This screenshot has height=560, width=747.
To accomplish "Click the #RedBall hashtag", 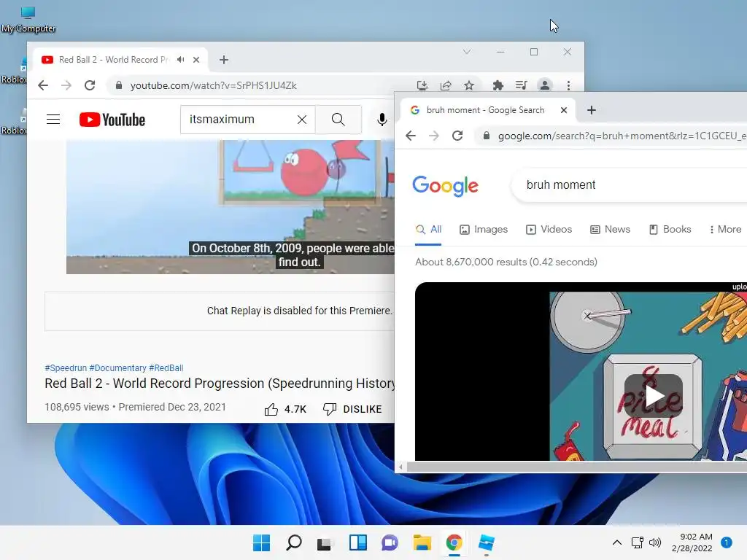I will 166,368.
